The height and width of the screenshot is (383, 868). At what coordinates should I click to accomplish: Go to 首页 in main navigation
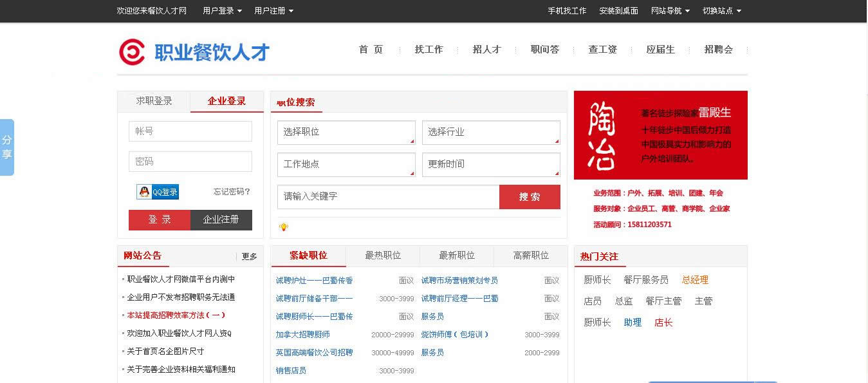(371, 50)
